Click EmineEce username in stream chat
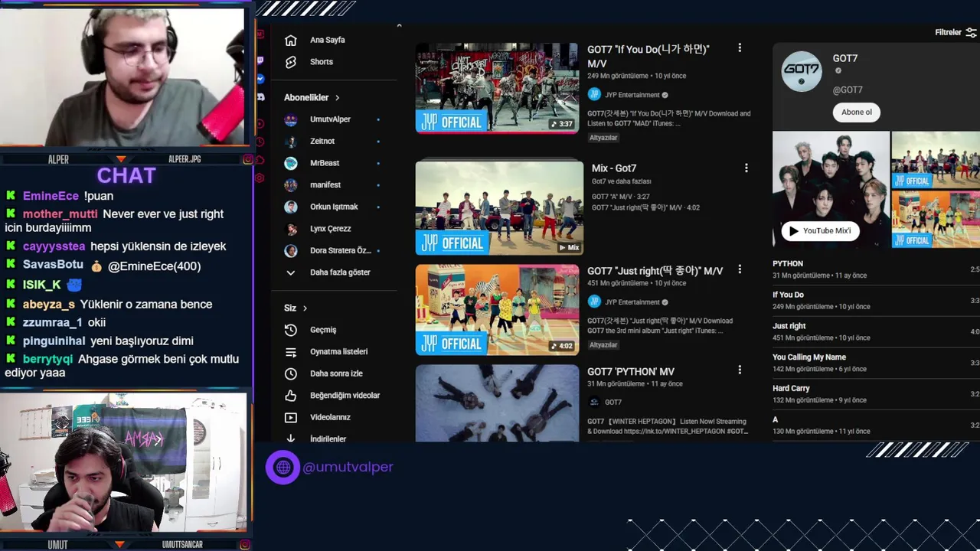980x551 pixels. pyautogui.click(x=51, y=196)
